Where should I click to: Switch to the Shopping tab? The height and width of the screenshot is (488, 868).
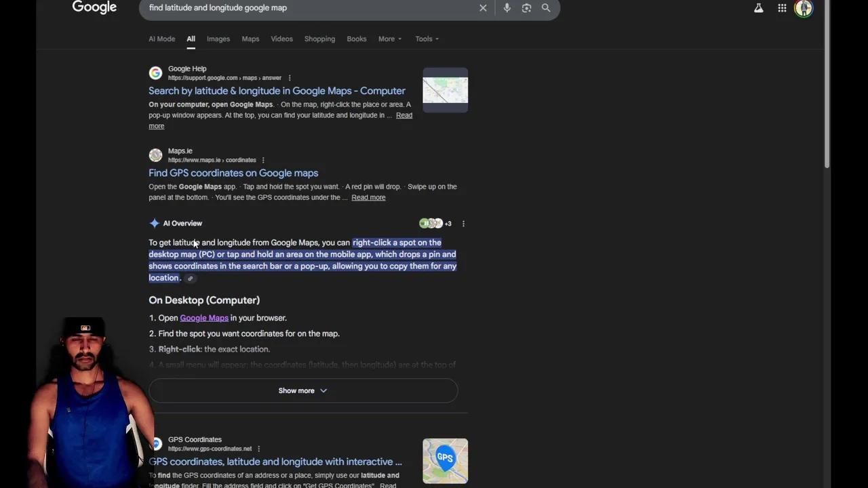[319, 39]
